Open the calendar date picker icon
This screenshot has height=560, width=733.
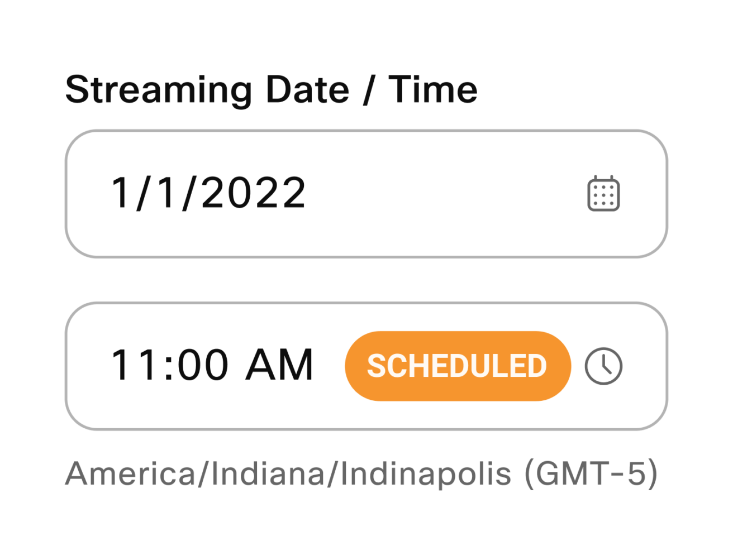603,194
